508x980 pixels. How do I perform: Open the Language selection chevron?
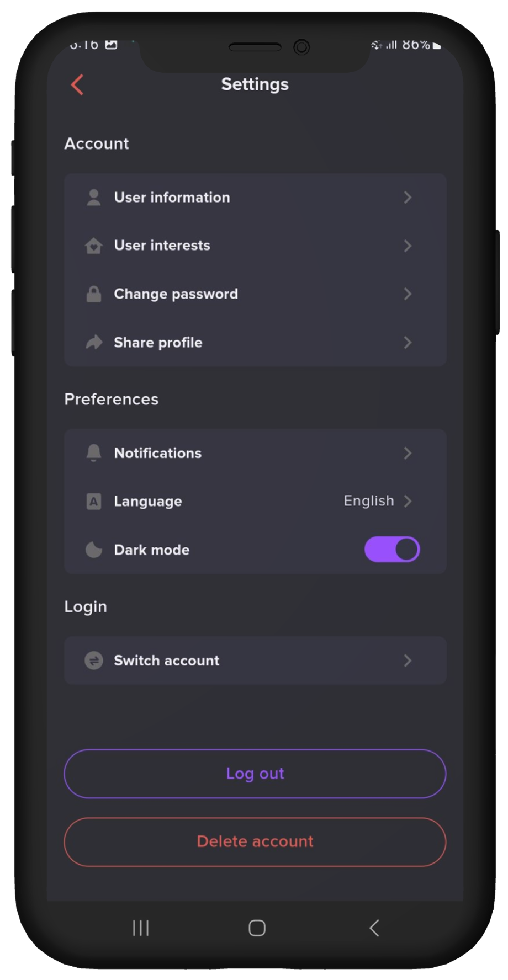[x=409, y=501]
